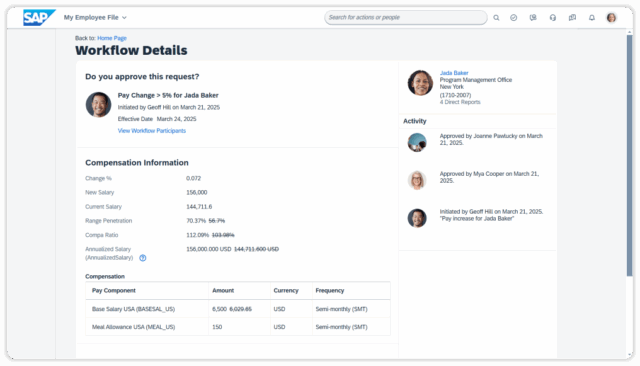Click the magnifier search icon
The image size is (640, 366).
[x=496, y=18]
